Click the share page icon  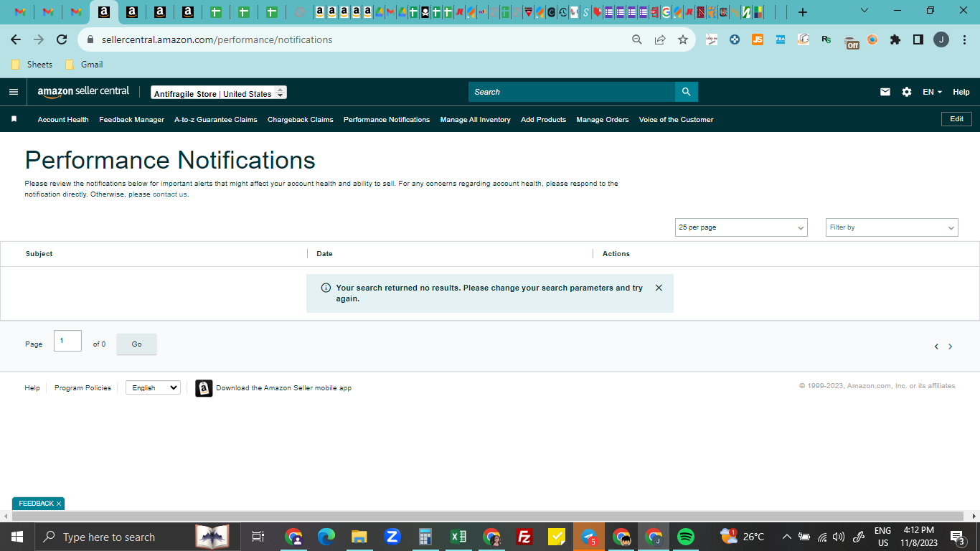point(659,39)
